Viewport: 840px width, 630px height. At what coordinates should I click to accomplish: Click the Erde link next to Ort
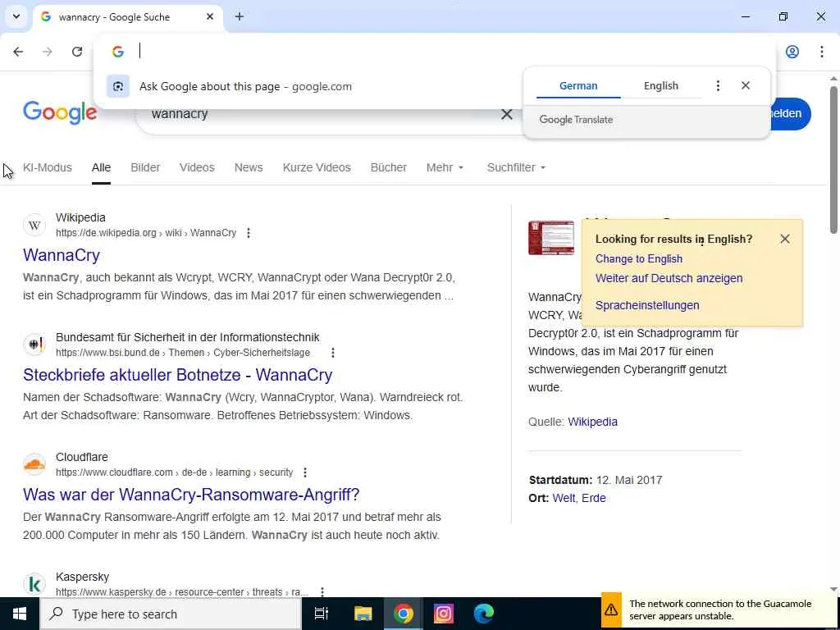coord(594,498)
